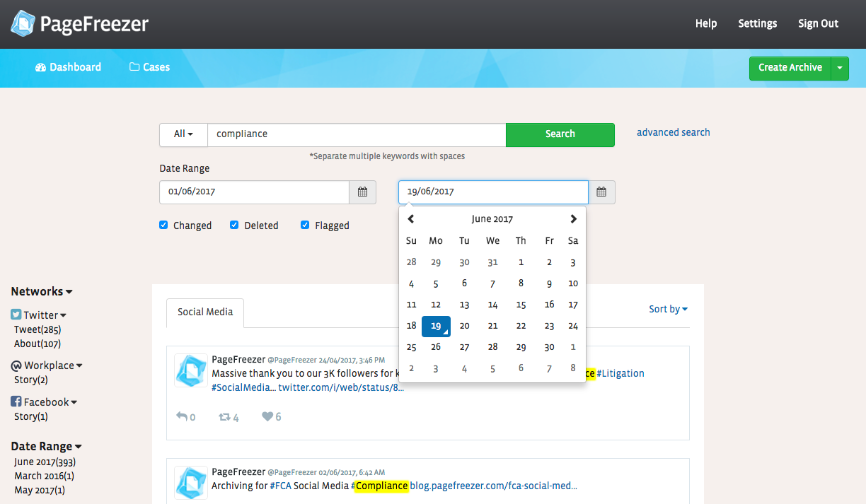Open Create Archive dropdown arrow
Image resolution: width=866 pixels, height=504 pixels.
839,68
